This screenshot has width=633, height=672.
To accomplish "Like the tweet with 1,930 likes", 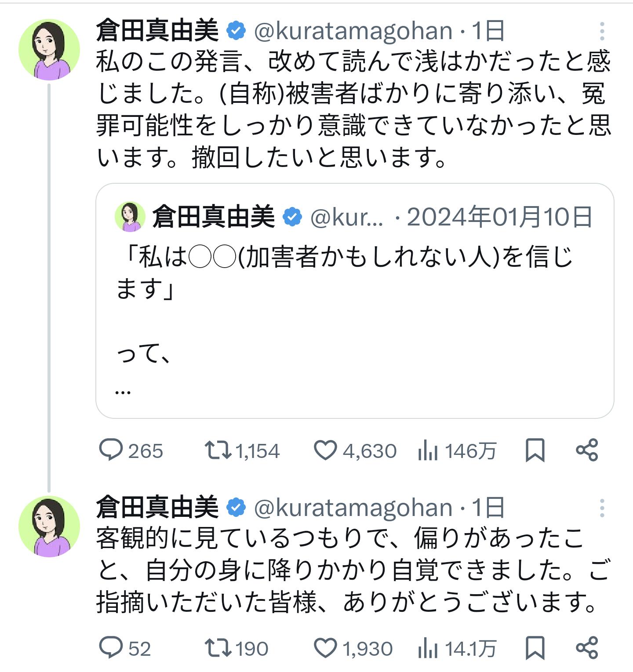I will coord(325,648).
